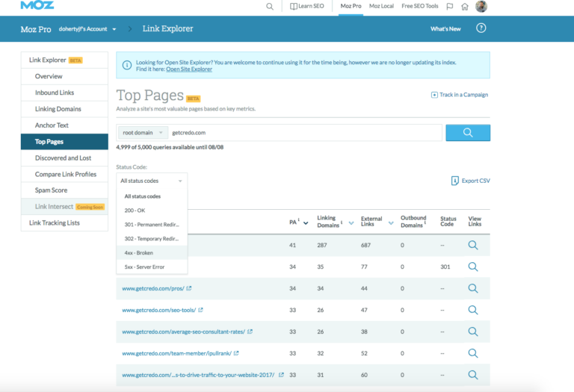
Task: Click the getcredo.com search input field
Action: pyautogui.click(x=305, y=132)
